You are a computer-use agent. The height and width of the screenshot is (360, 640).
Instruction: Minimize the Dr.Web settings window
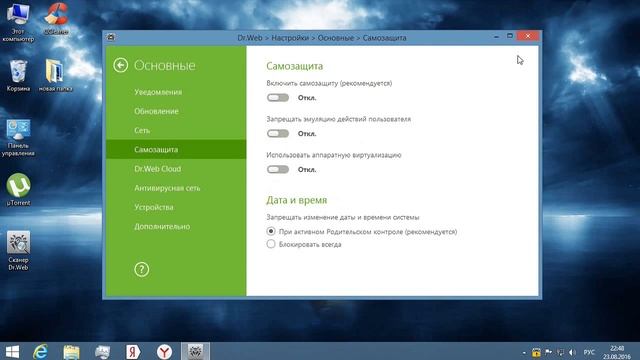point(496,37)
